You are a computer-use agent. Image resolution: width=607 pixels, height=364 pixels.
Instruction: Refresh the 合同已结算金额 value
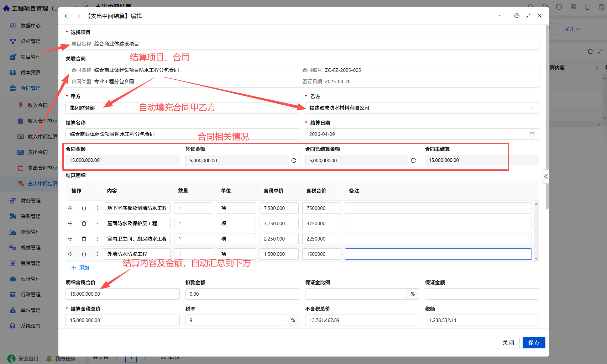coord(413,160)
